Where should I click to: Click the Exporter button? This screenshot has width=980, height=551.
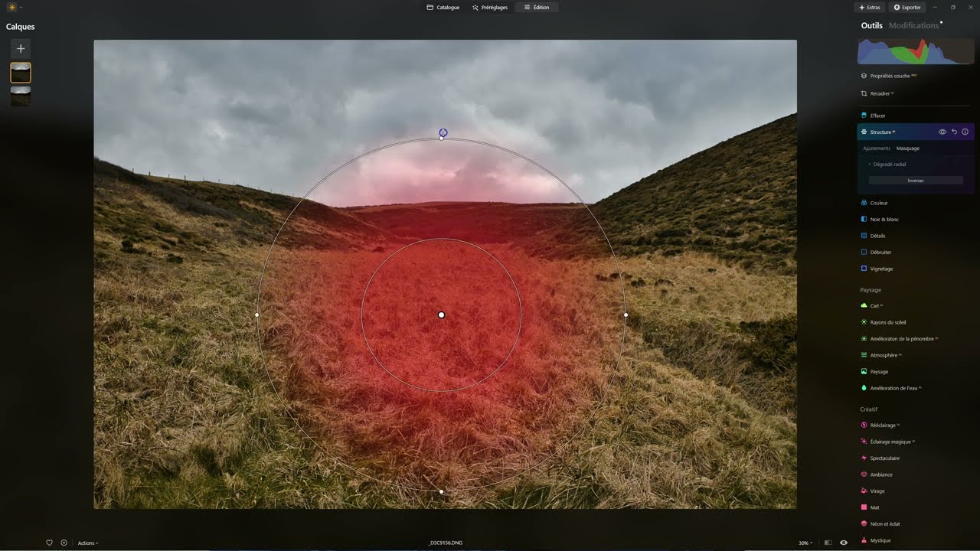(907, 8)
